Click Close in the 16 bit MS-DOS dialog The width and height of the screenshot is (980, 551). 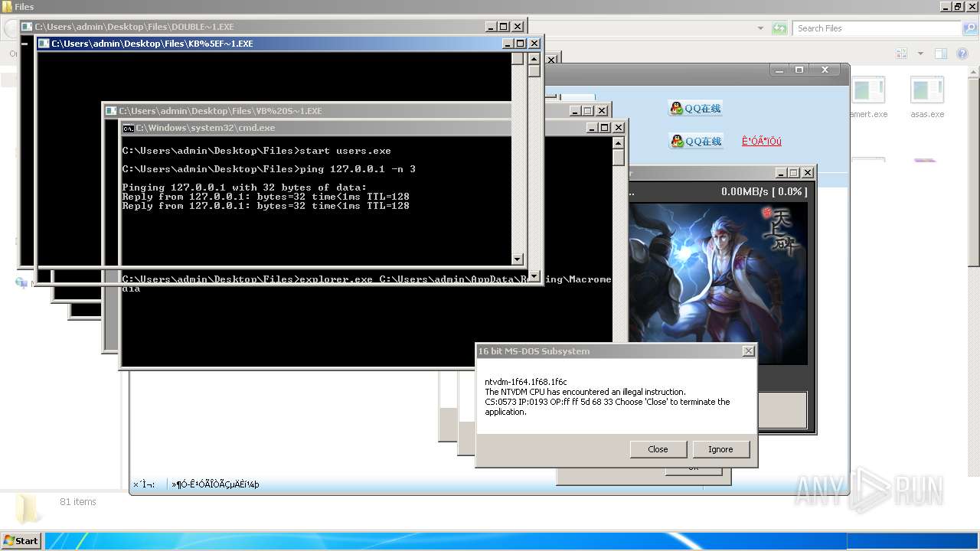click(658, 449)
